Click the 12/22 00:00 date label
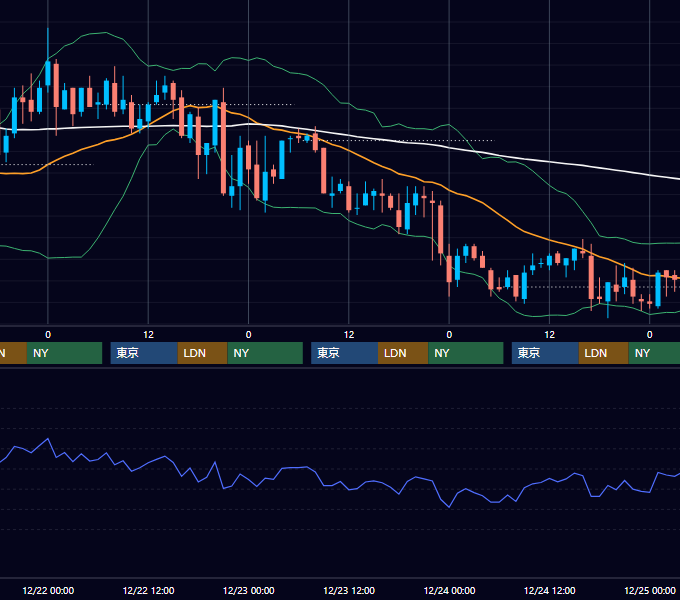This screenshot has width=680, height=600. pos(48,590)
